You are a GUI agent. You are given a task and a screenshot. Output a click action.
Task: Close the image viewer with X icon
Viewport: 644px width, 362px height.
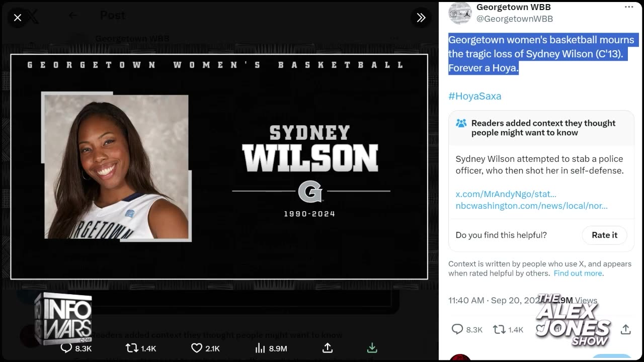[18, 18]
